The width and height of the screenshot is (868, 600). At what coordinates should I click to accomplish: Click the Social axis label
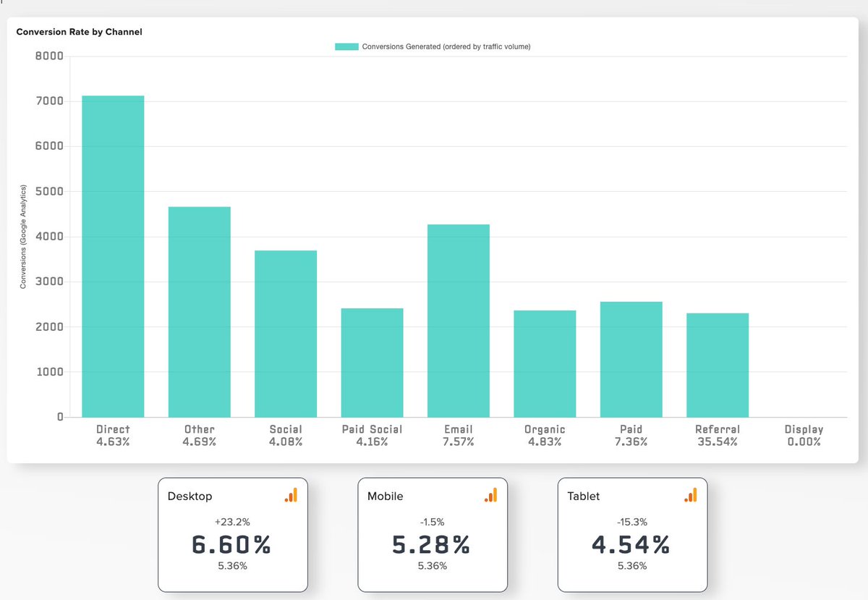click(x=286, y=429)
